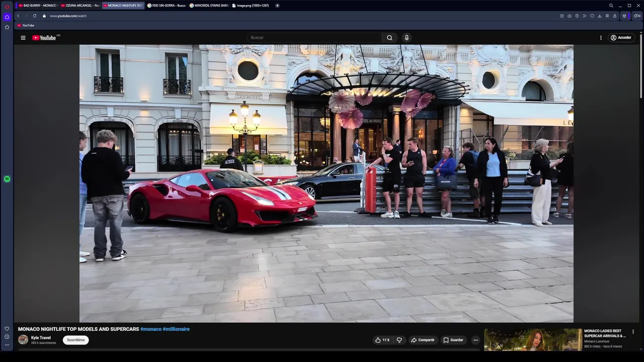Reload the page with refresh icon

coord(35,16)
